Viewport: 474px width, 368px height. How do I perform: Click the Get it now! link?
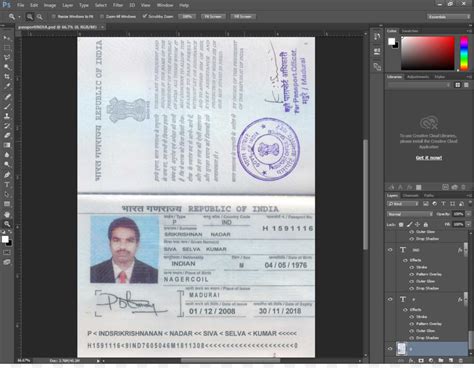coord(429,158)
